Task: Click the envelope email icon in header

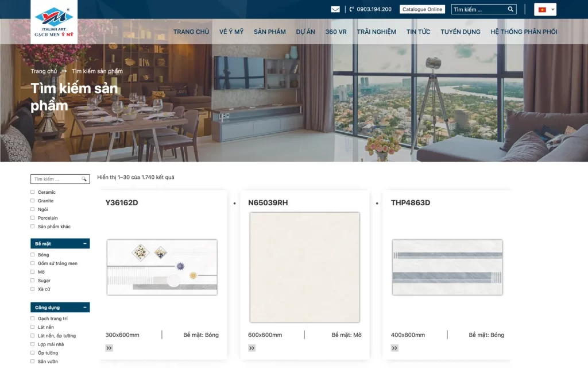Action: pos(335,9)
